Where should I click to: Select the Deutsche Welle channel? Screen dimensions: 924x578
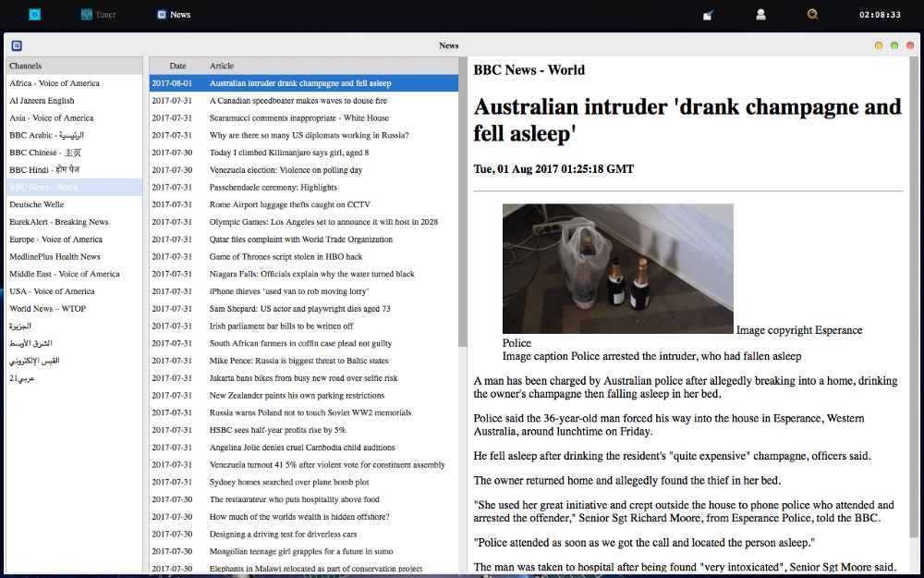(37, 204)
